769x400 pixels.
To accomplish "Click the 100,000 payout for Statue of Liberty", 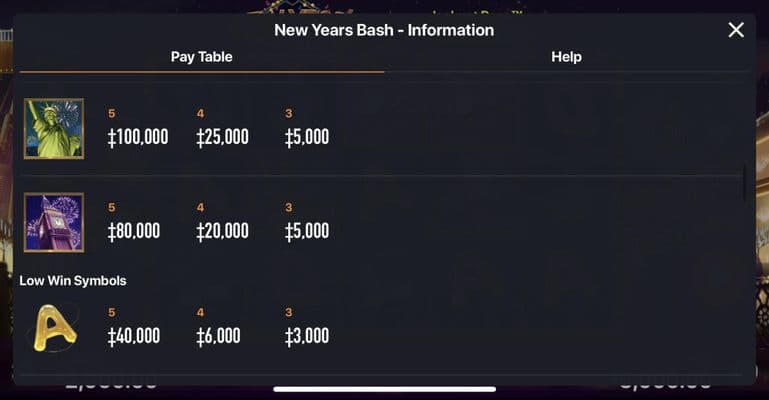I will tap(138, 137).
